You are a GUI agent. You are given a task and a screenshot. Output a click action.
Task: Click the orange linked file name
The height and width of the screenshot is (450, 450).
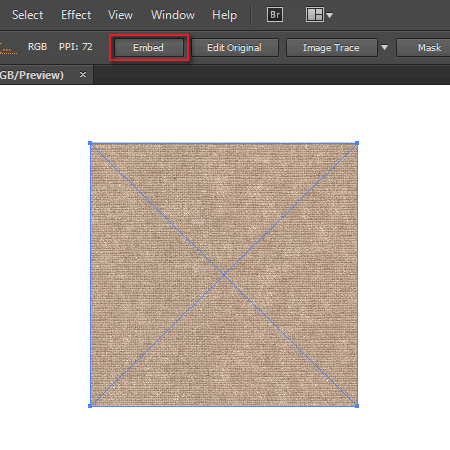[8, 48]
